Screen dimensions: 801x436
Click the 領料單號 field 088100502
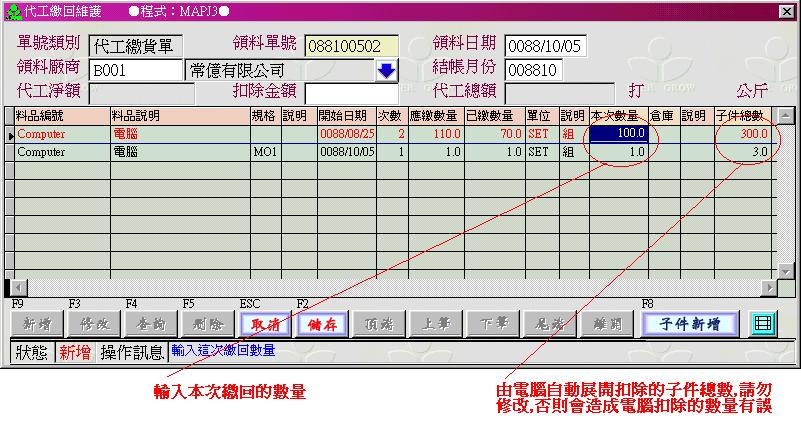(352, 47)
